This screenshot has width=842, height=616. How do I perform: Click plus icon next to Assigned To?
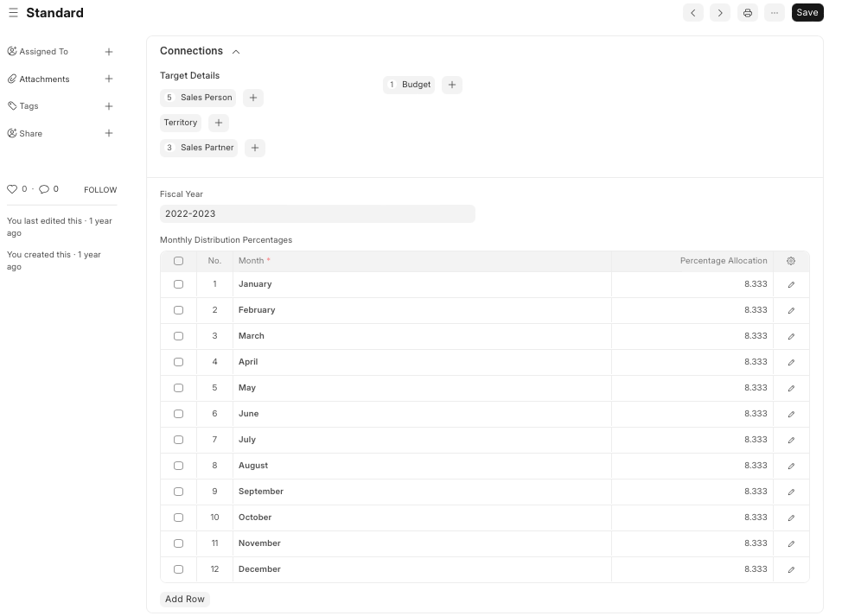(109, 52)
